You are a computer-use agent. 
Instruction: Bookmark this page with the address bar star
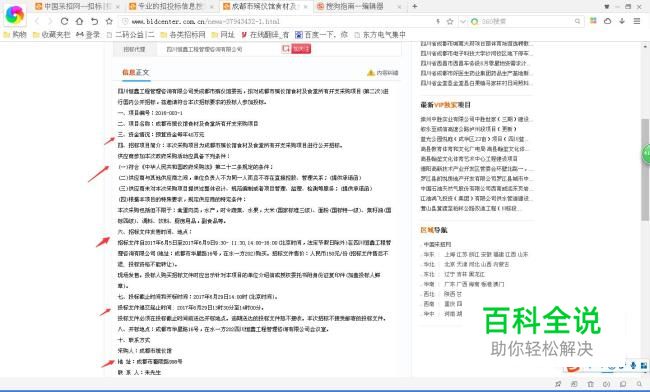[x=450, y=21]
